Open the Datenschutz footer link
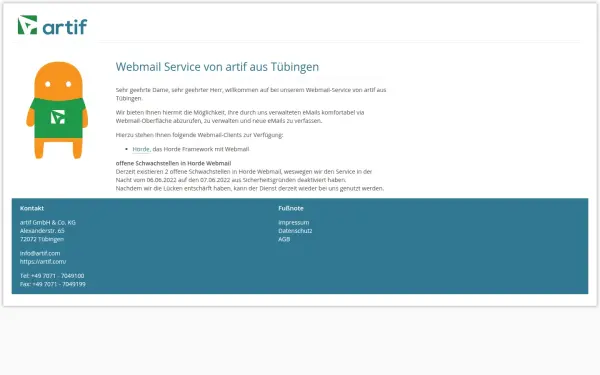This screenshot has height=375, width=600. 295,231
